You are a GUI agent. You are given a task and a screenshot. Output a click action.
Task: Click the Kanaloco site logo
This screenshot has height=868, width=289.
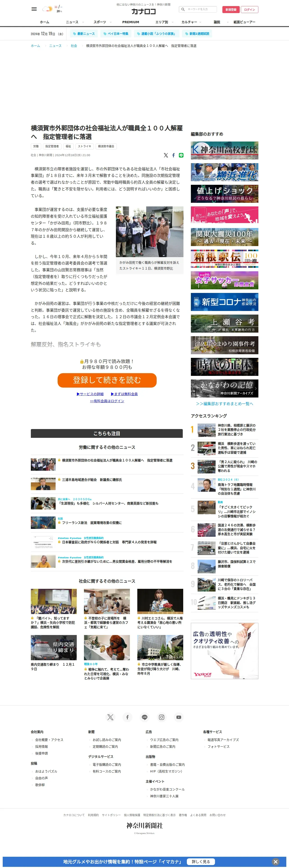(x=143, y=11)
